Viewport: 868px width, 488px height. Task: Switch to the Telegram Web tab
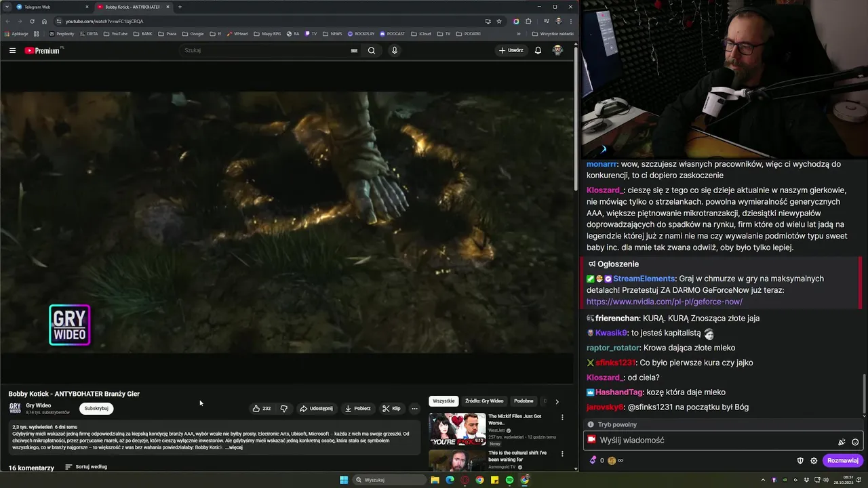coord(51,7)
